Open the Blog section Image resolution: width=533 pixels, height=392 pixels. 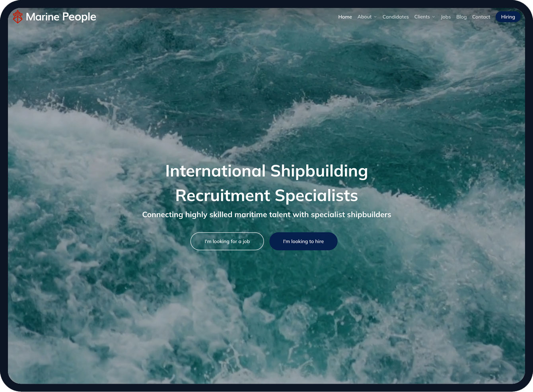coord(461,17)
